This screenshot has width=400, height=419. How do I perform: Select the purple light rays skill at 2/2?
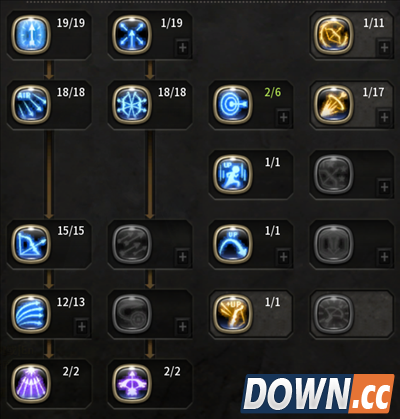pos(31,384)
